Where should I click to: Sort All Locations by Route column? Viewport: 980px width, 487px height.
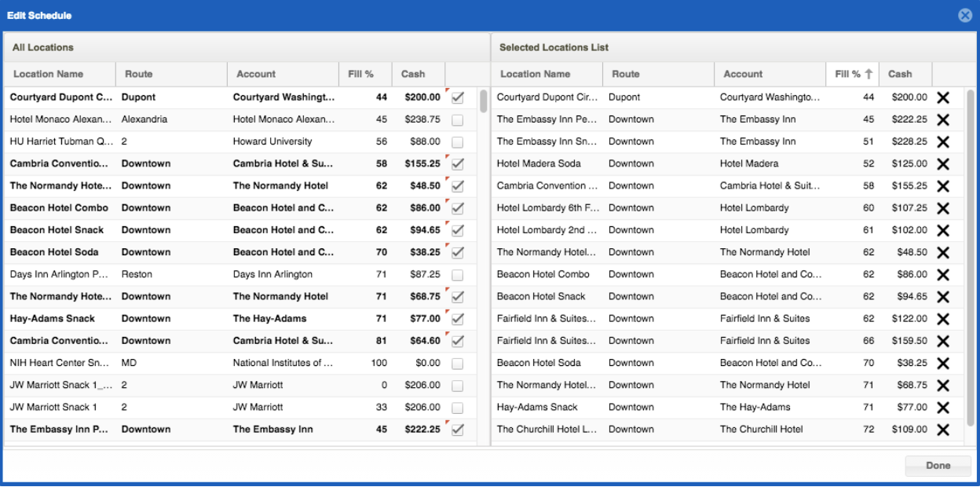click(x=171, y=74)
